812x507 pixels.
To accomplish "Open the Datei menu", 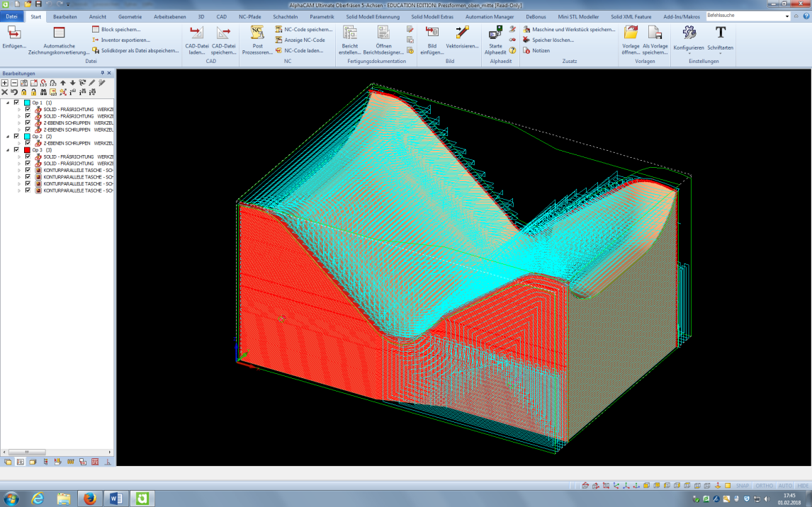I will 12,16.
